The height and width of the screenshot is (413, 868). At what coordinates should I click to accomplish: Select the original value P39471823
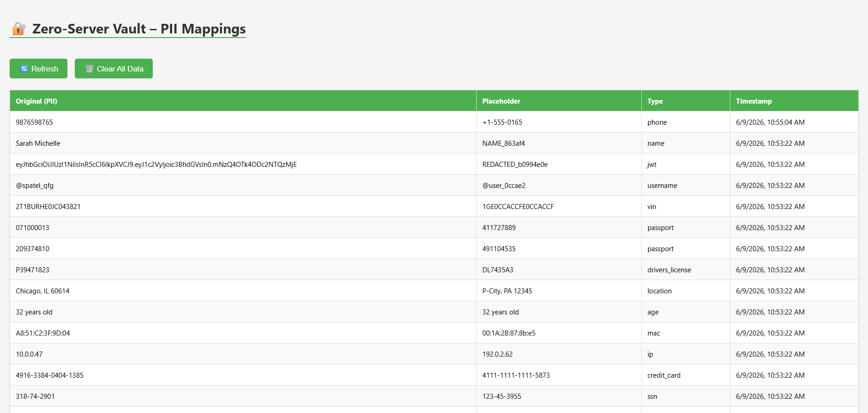pyautogui.click(x=33, y=270)
